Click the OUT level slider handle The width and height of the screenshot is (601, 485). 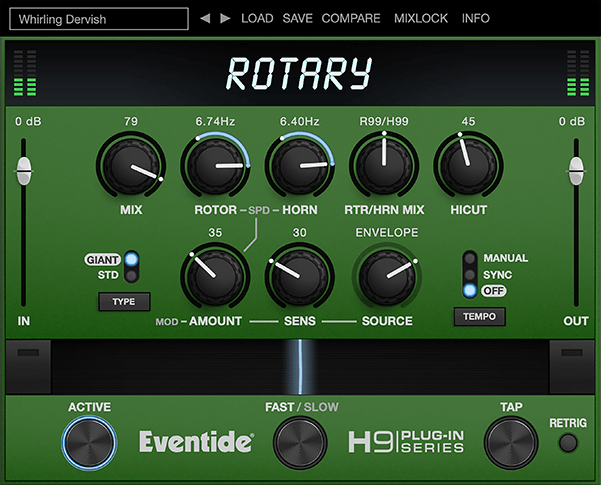click(x=576, y=171)
